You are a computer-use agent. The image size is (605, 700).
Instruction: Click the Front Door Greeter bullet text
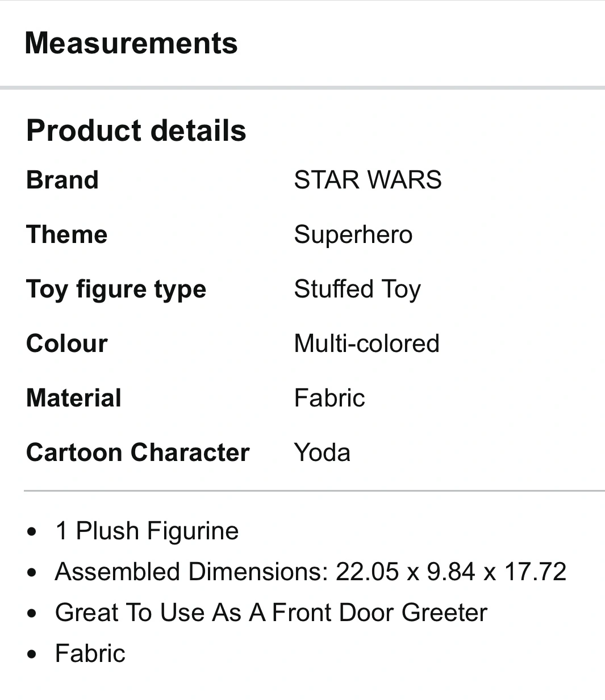click(271, 613)
